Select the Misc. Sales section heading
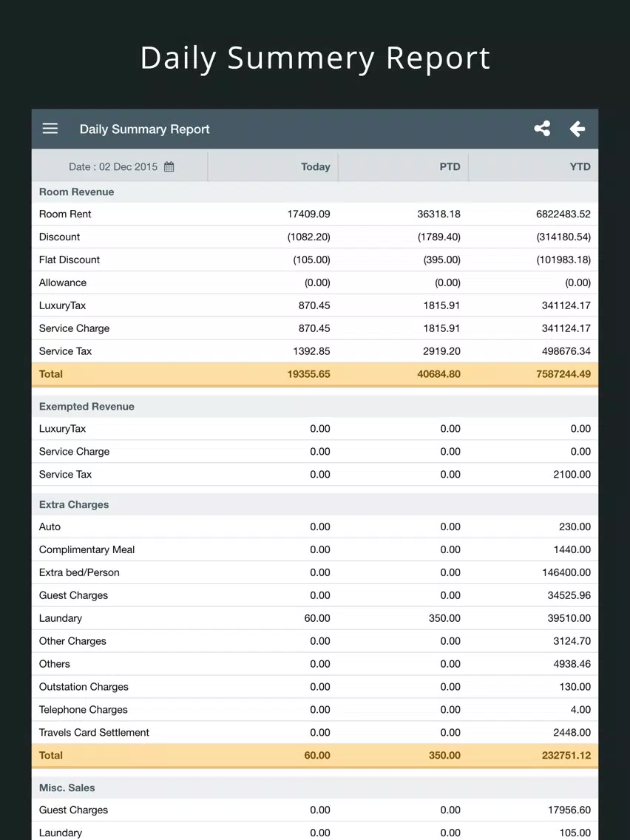630x840 pixels. pyautogui.click(x=67, y=788)
